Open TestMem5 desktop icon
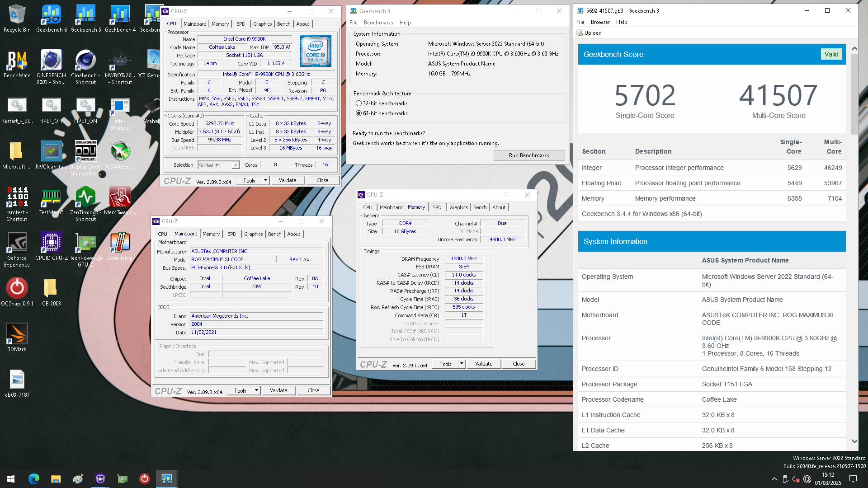 tap(52, 202)
